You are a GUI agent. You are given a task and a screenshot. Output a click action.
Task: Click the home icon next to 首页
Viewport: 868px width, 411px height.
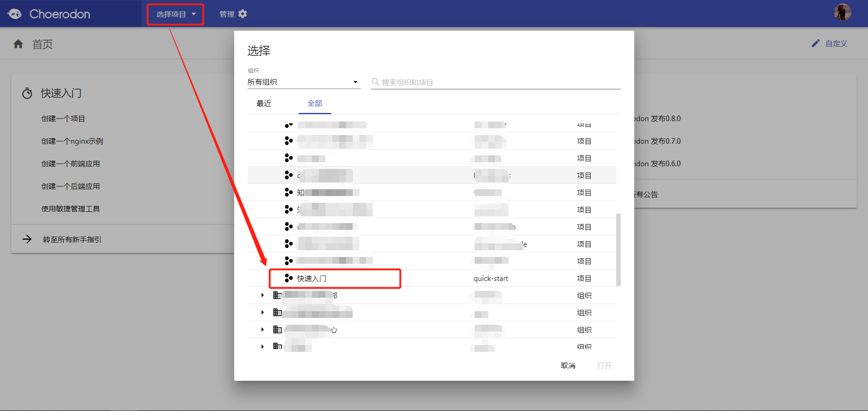(x=18, y=44)
